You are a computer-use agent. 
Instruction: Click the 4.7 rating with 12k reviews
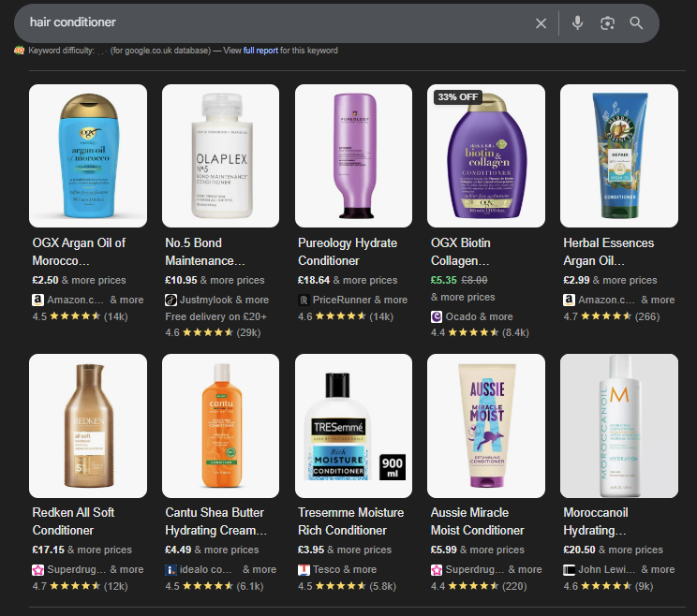pos(80,586)
